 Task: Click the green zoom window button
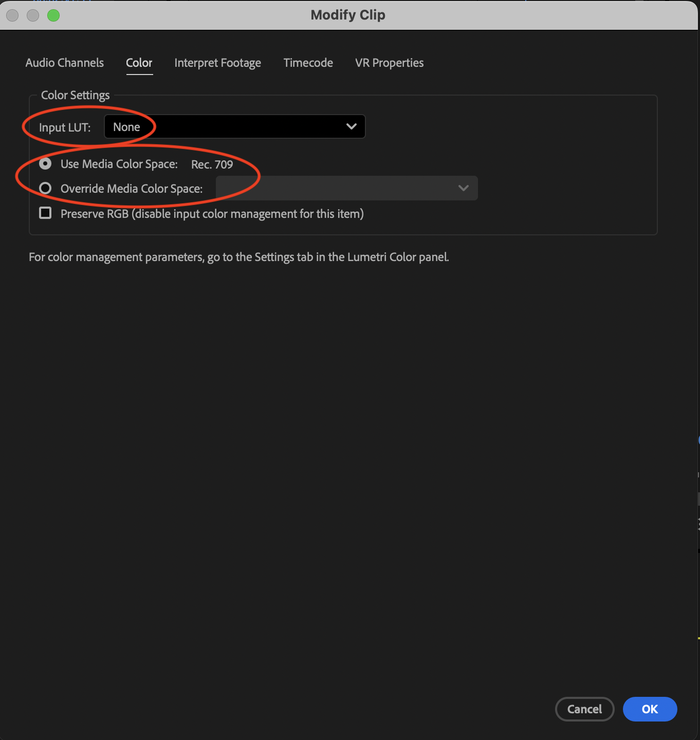[53, 15]
